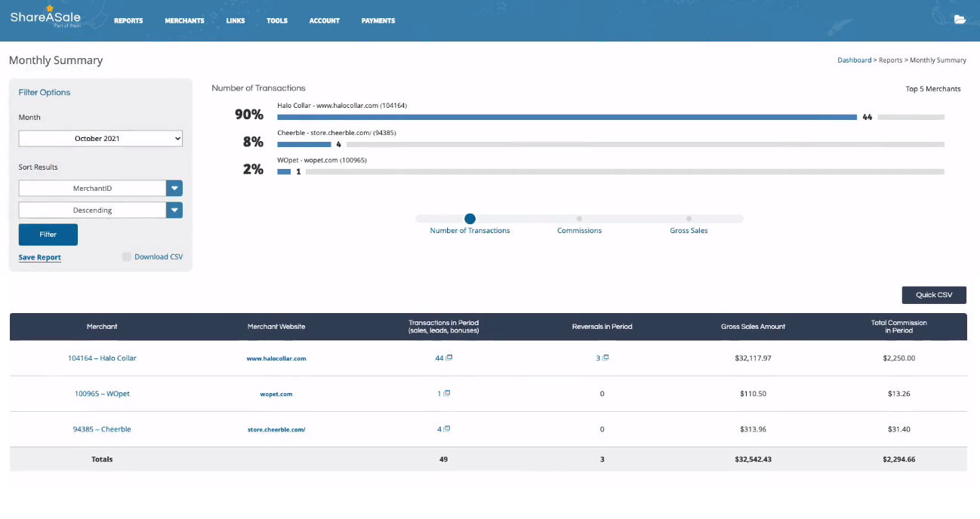Click the $2,250.00 commission value
This screenshot has height=519, width=980.
point(898,358)
